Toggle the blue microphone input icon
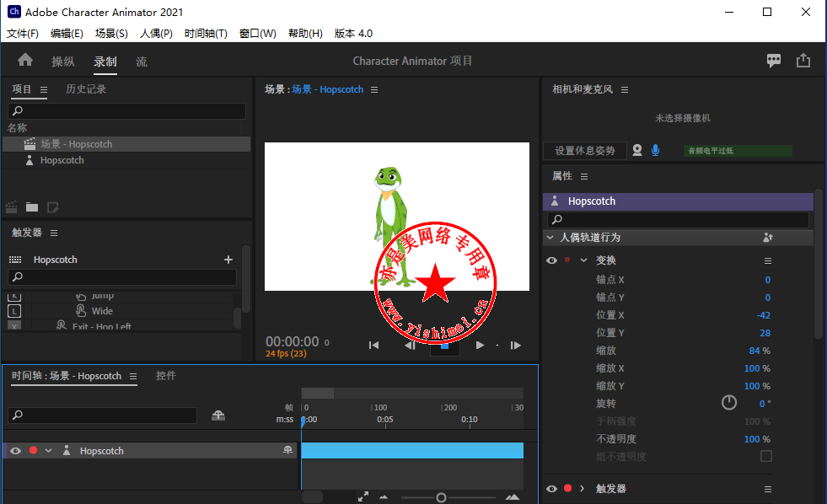Screen dimensions: 827x504 point(655,150)
